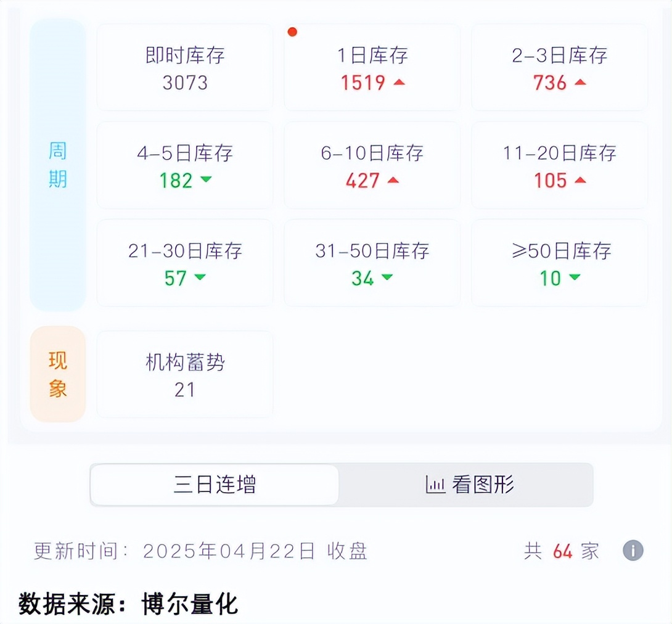
Task: Select the 现象 category label
Action: pos(57,374)
